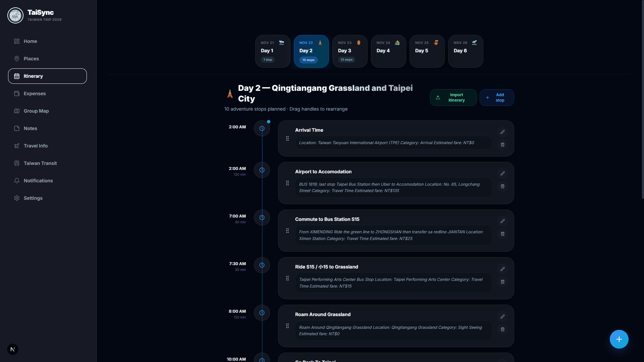The height and width of the screenshot is (362, 644).
Task: Open Settings page
Action: pos(47,198)
